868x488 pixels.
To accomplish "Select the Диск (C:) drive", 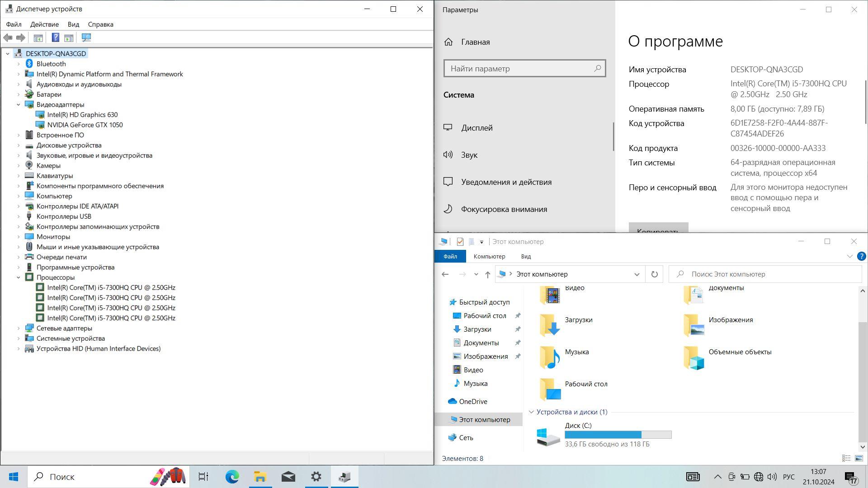I will pyautogui.click(x=604, y=435).
